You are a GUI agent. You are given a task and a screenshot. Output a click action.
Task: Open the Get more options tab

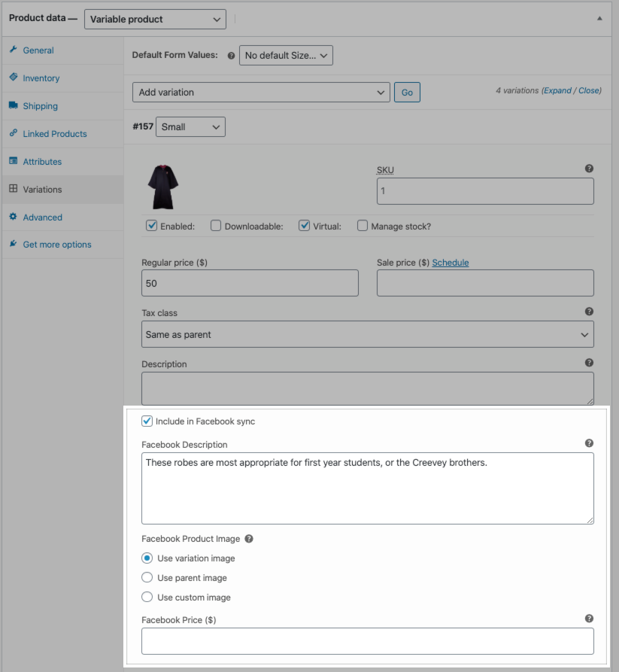pos(62,245)
